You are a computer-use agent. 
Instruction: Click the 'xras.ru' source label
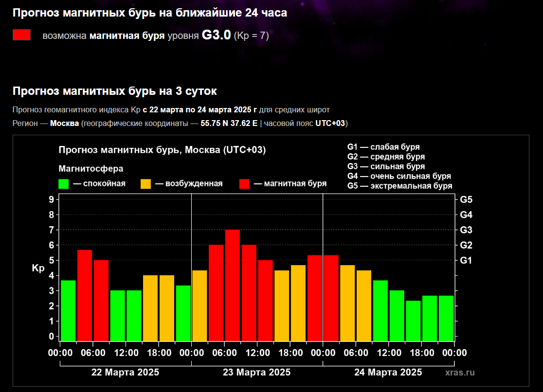(x=460, y=373)
